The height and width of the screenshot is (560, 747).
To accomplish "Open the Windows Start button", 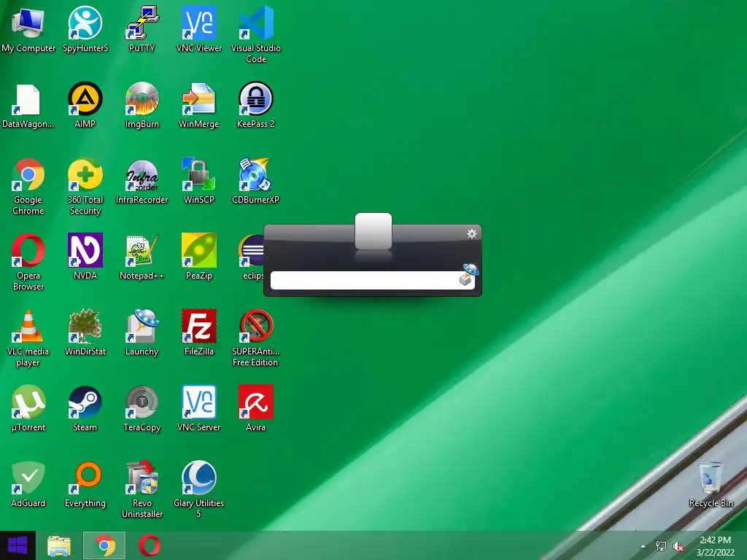I will click(x=18, y=545).
